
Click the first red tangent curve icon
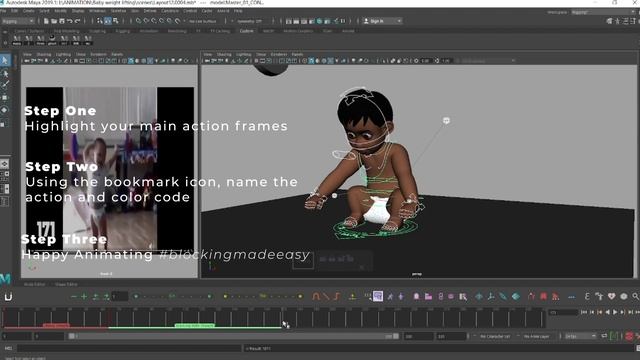[x=316, y=297]
